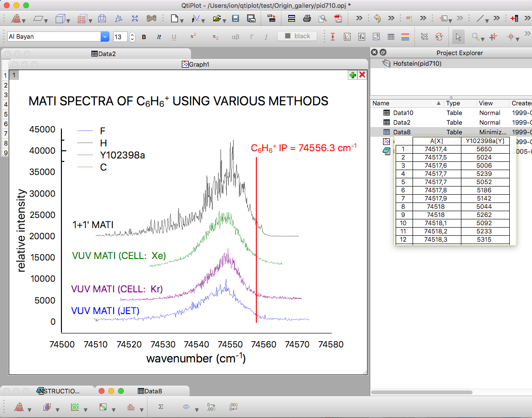Image resolution: width=532 pixels, height=418 pixels.
Task: Select Data10 table in Project Explorer
Action: click(x=403, y=113)
